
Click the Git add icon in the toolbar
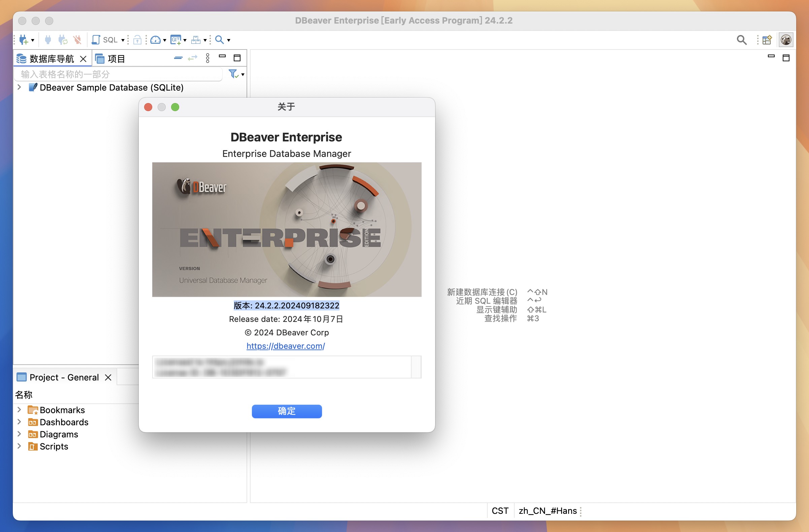click(x=176, y=40)
